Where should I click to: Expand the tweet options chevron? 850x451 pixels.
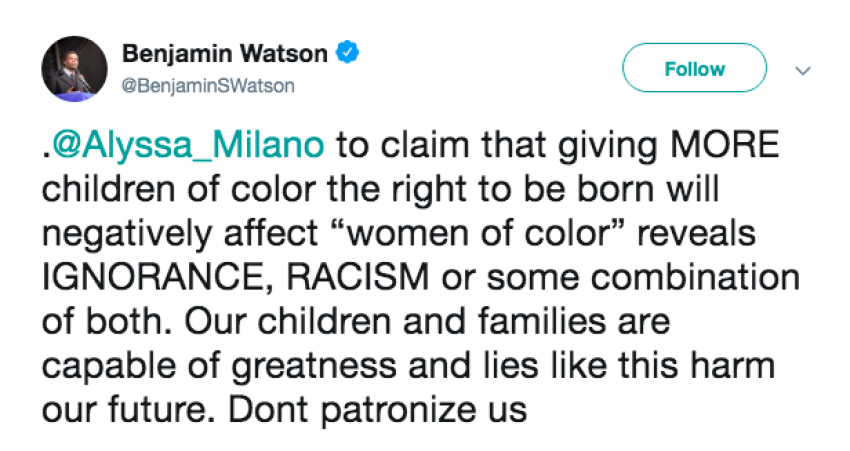tap(801, 71)
